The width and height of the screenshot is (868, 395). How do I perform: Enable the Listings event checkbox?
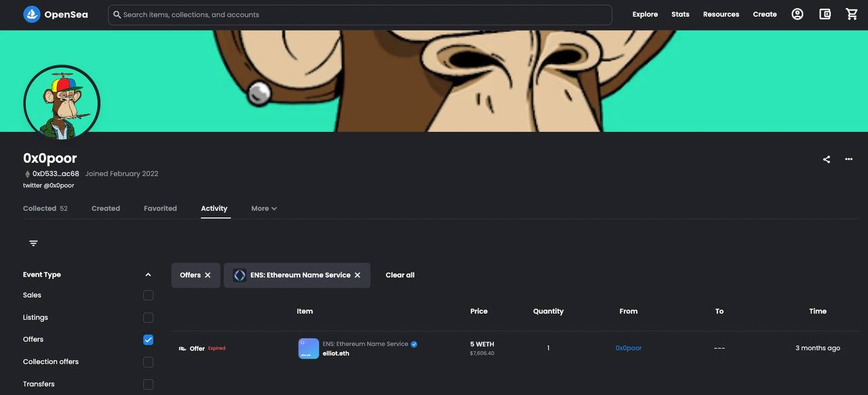pyautogui.click(x=149, y=318)
